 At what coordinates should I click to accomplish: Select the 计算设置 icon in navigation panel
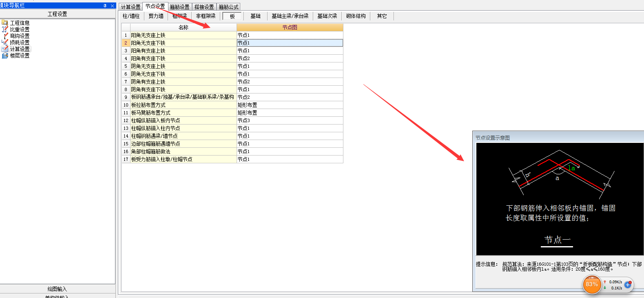(5, 49)
